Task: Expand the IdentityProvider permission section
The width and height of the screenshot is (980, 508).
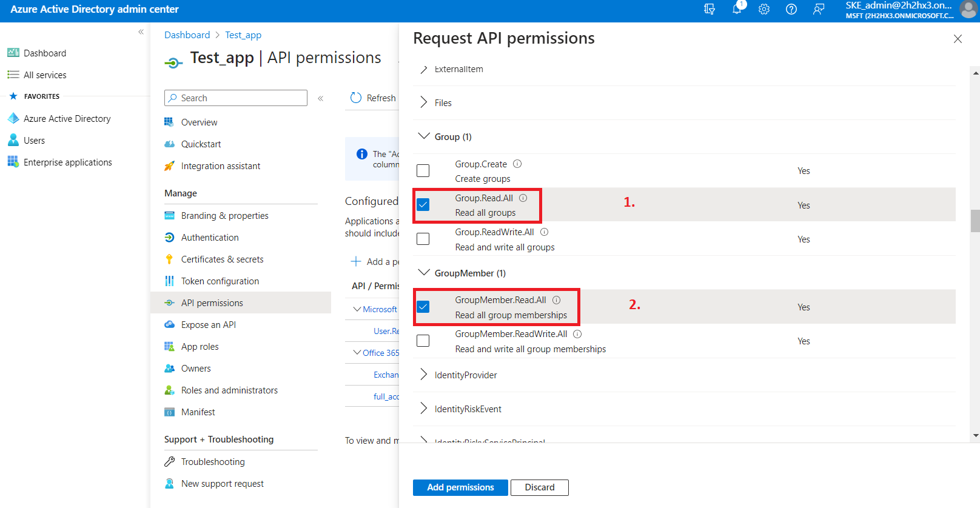Action: (424, 375)
